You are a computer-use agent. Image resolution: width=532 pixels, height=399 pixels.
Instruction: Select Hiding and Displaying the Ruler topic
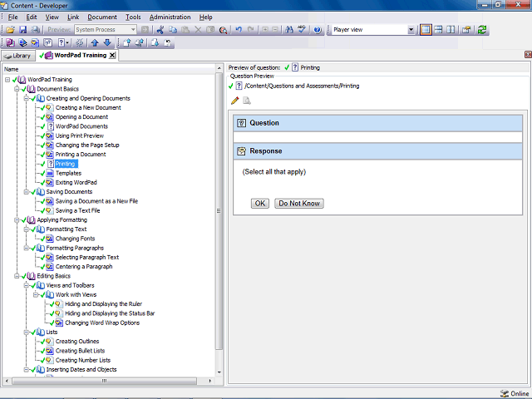103,304
